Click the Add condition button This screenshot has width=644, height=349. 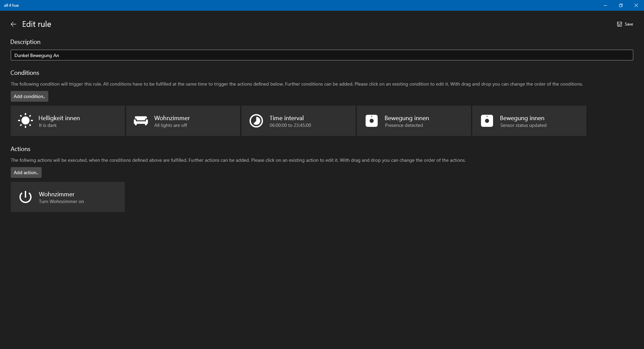[29, 96]
